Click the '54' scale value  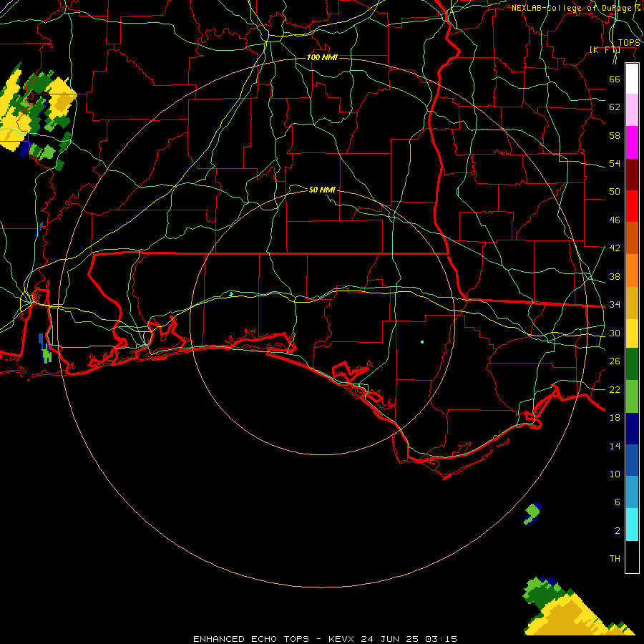[615, 163]
